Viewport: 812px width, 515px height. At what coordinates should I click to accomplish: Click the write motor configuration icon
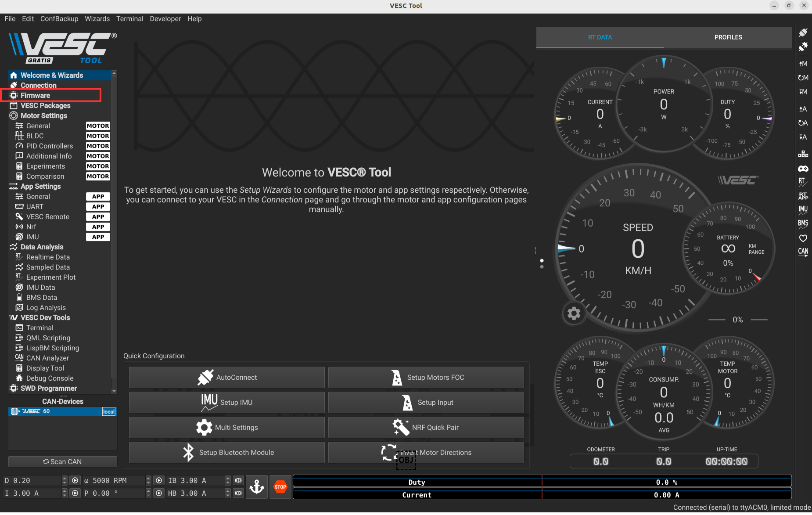[803, 92]
